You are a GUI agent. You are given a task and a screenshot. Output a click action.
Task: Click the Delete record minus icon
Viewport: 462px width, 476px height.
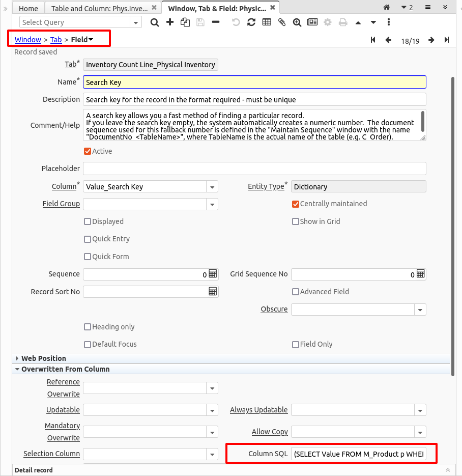click(216, 22)
